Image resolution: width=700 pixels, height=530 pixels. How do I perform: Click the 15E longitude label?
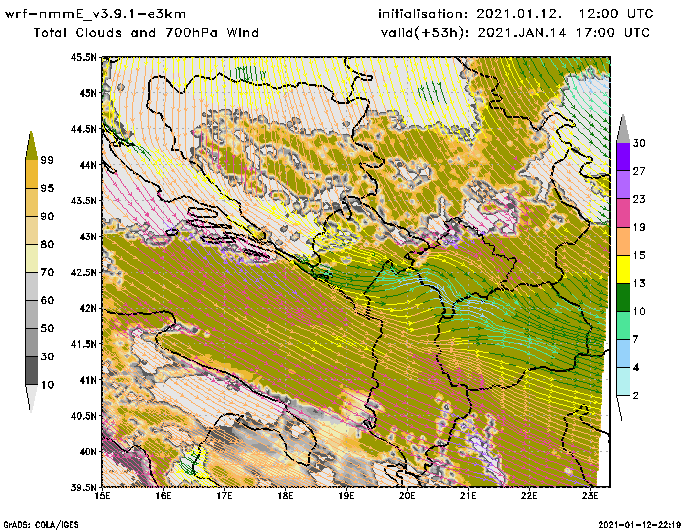tap(103, 496)
